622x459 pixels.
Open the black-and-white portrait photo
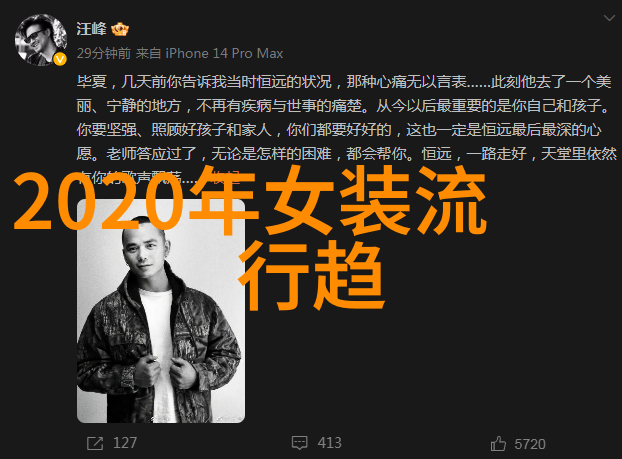click(161, 311)
